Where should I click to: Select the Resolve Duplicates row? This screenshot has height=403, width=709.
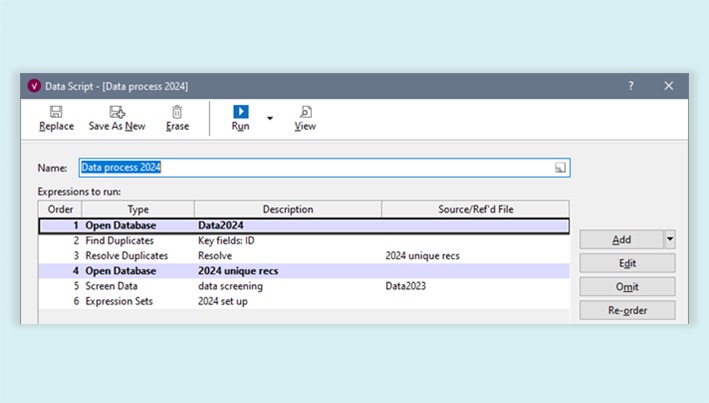point(125,256)
